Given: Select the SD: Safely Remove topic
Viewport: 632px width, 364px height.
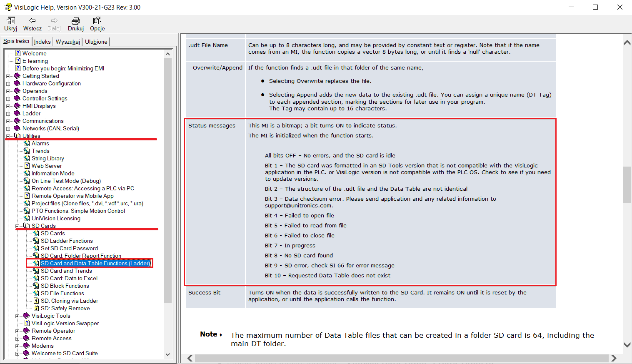Looking at the screenshot, I should 65,308.
